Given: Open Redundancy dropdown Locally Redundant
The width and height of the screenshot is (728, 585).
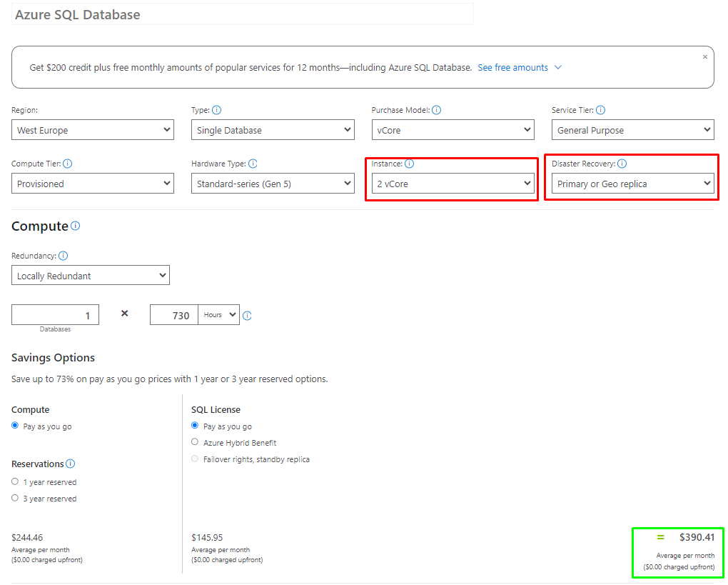Looking at the screenshot, I should [x=91, y=276].
